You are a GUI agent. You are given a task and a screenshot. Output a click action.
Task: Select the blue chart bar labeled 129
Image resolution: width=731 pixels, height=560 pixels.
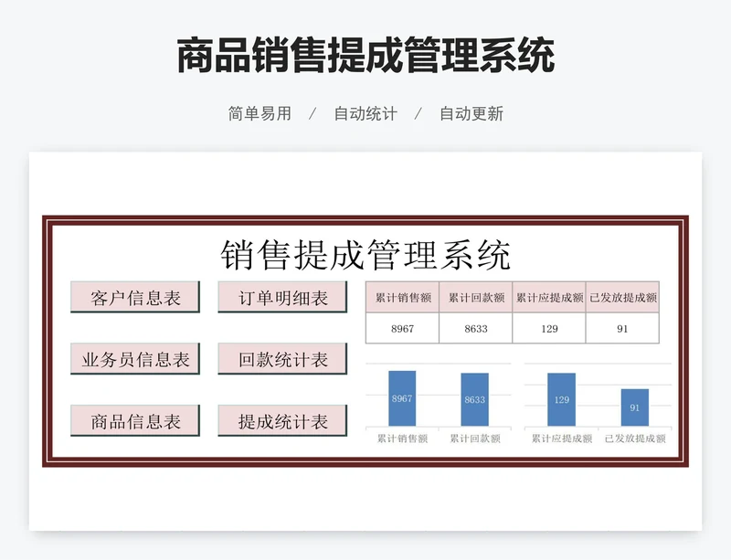561,399
